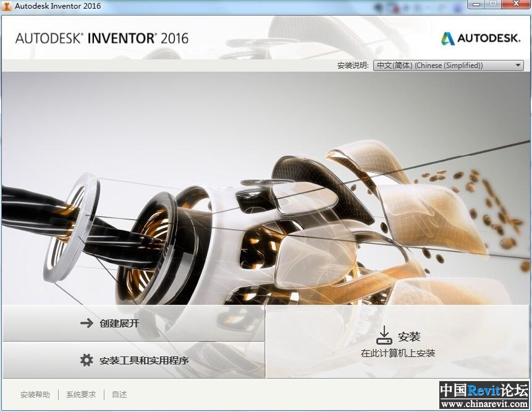The image size is (532, 412).
Task: Click the 安装工具和实用程序 button
Action: click(x=133, y=360)
